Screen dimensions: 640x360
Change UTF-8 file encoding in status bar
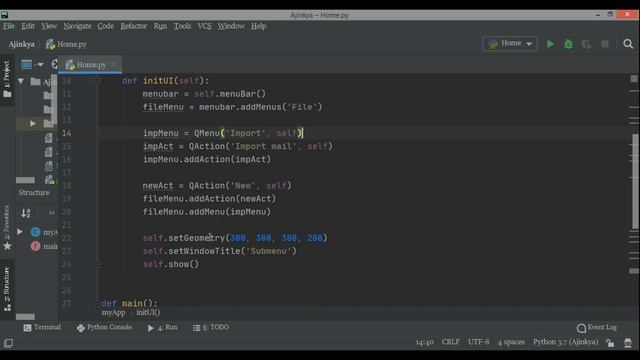point(478,342)
